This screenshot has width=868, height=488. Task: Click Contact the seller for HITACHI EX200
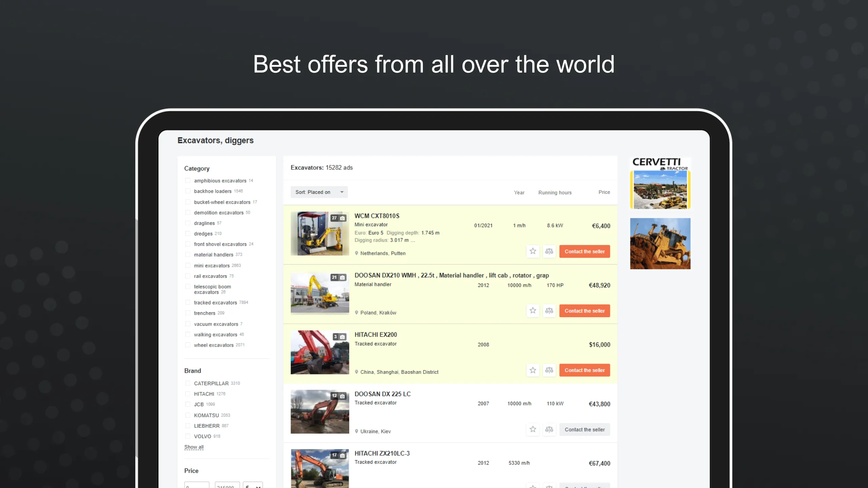585,370
